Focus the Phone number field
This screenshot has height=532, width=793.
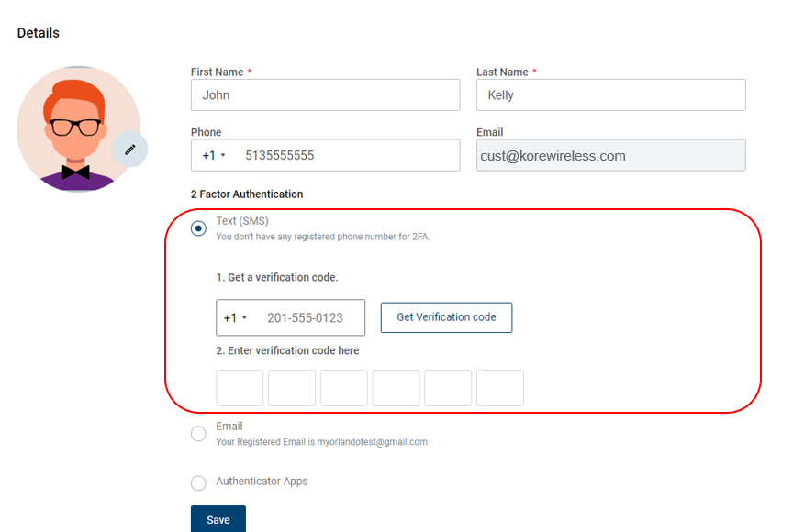(x=347, y=156)
